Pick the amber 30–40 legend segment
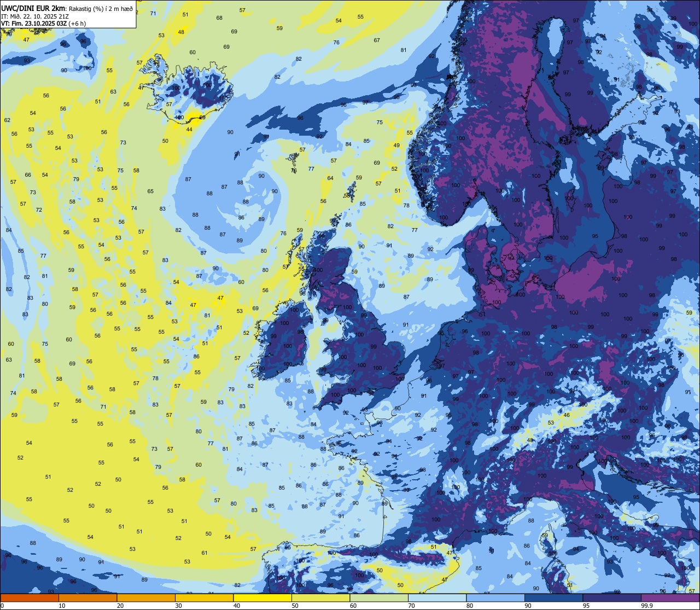 tap(204, 597)
